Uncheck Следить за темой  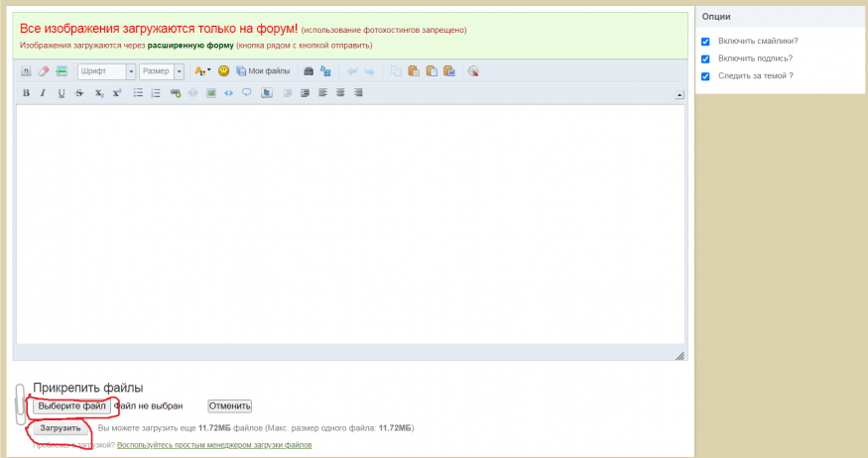(x=705, y=76)
